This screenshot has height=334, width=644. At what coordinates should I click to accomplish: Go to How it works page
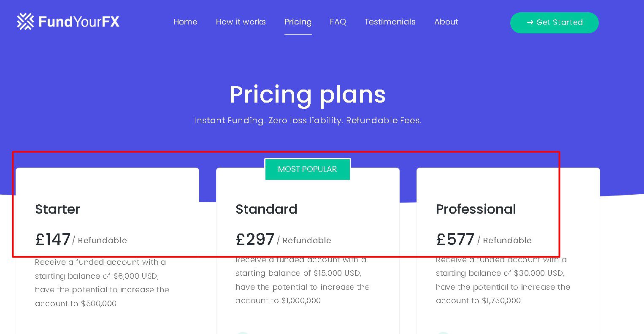pyautogui.click(x=241, y=22)
